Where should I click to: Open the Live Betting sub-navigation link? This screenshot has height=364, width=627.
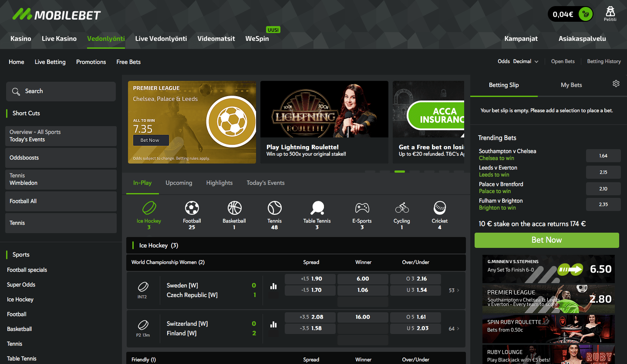pos(50,62)
